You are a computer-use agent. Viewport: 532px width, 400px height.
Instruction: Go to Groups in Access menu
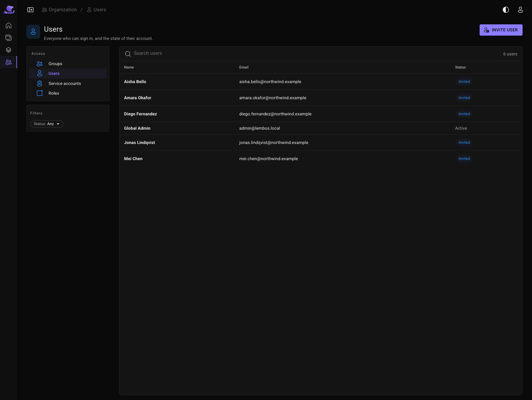pyautogui.click(x=68, y=64)
